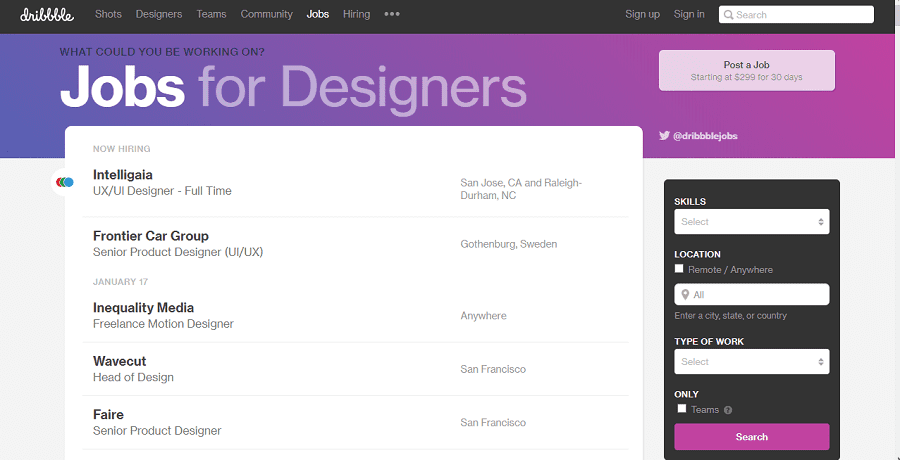Open the Type of Work dropdown
Screen dimensions: 900x460
pyautogui.click(x=751, y=362)
